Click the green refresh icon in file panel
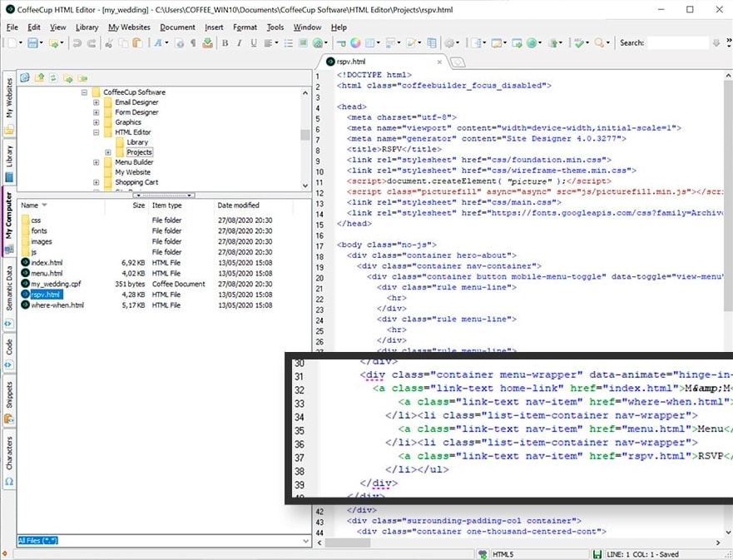 click(x=53, y=77)
